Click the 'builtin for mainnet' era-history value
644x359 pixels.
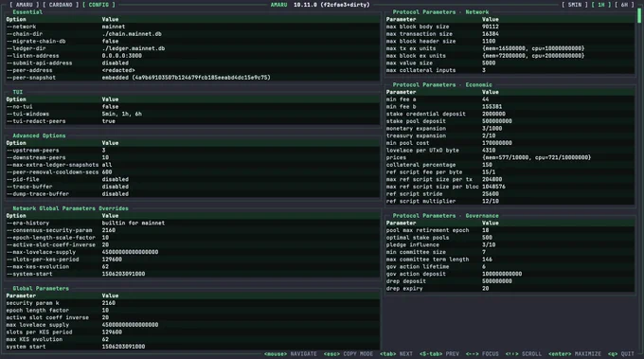click(x=134, y=223)
